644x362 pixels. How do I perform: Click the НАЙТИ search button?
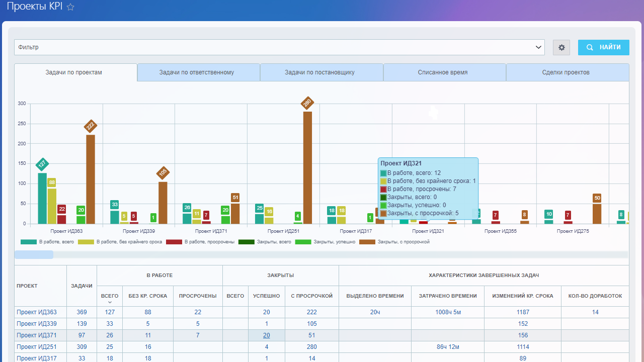pyautogui.click(x=603, y=47)
